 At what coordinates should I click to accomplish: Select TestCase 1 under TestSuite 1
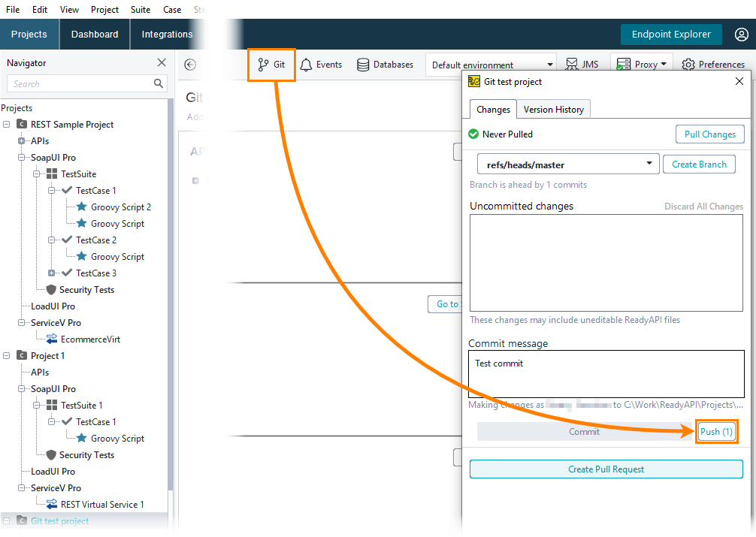[x=96, y=422]
